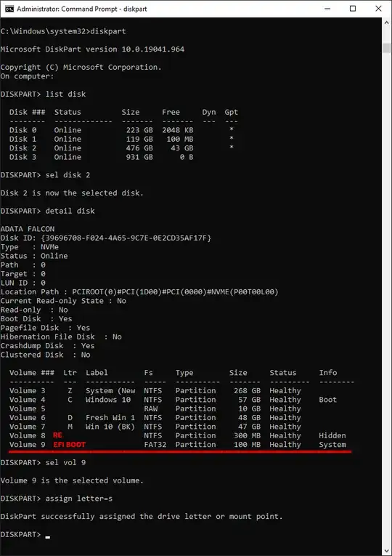The width and height of the screenshot is (392, 556).
Task: Click the 'Hibernation File Disk' line
Action: (x=61, y=337)
